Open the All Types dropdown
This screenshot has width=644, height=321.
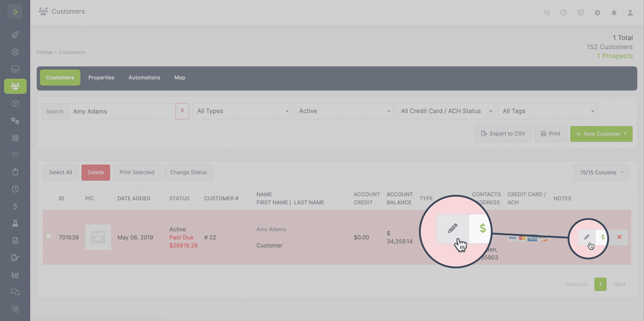[242, 111]
